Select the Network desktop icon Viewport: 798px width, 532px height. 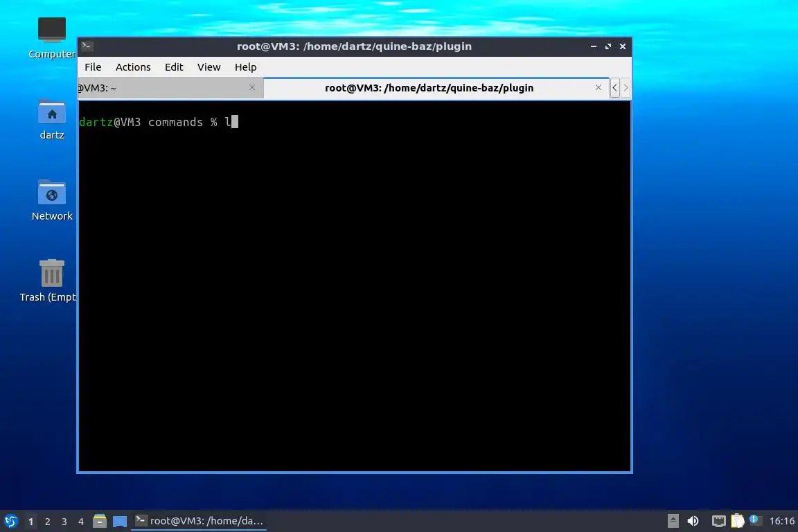pos(52,200)
